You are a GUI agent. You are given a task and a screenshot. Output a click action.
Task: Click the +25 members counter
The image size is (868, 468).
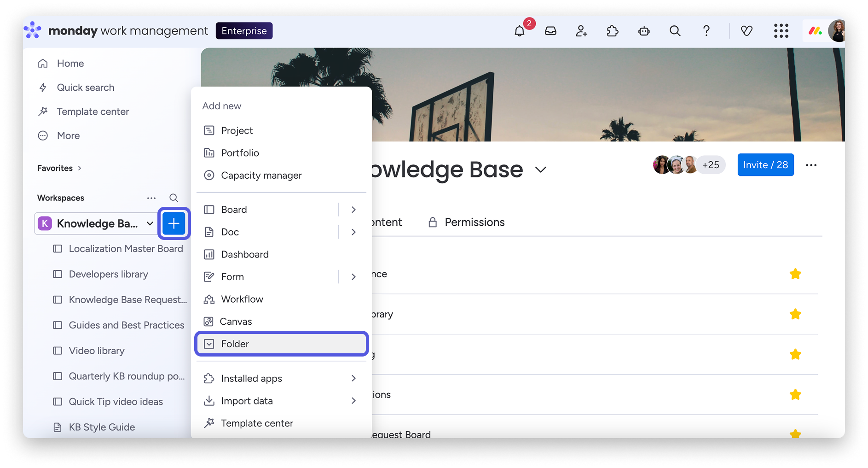(711, 165)
